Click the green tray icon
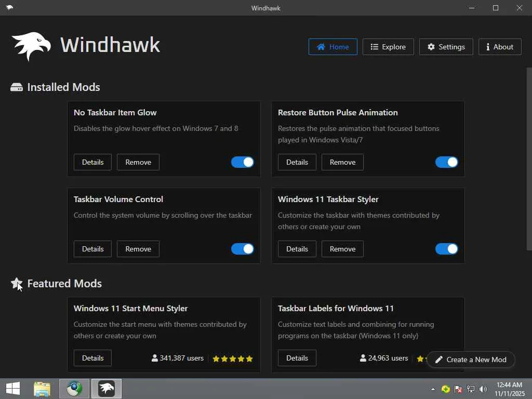This screenshot has height=399, width=532. (445, 389)
